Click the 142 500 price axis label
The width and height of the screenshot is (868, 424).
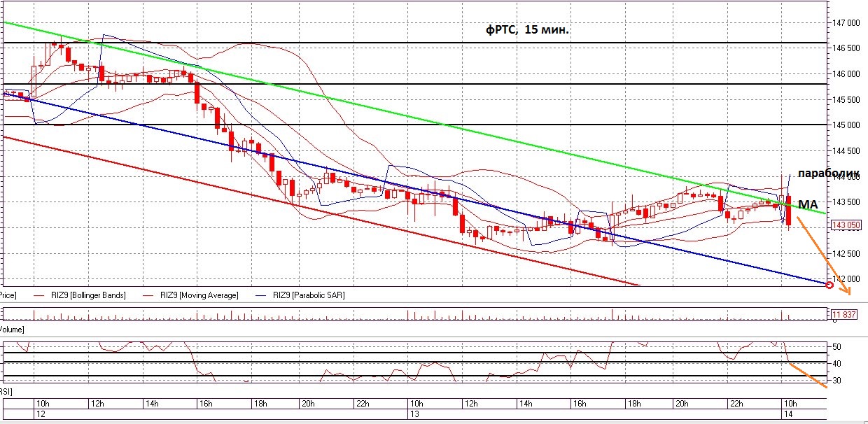(847, 253)
